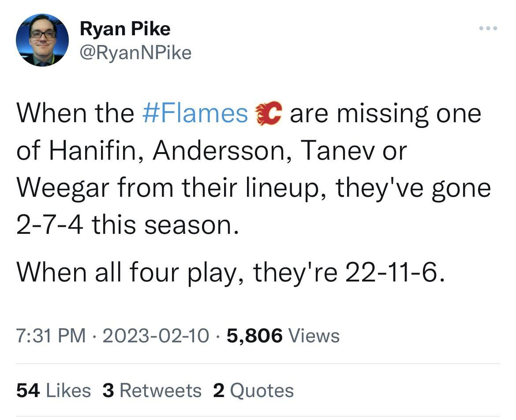Show the 54 Likes list

(53, 391)
